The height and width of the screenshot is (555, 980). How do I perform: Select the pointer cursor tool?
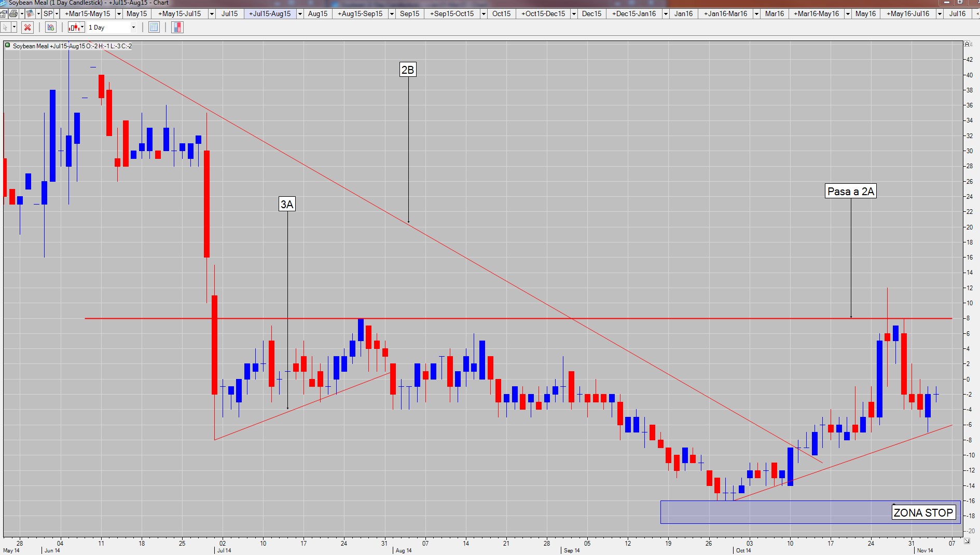6,27
